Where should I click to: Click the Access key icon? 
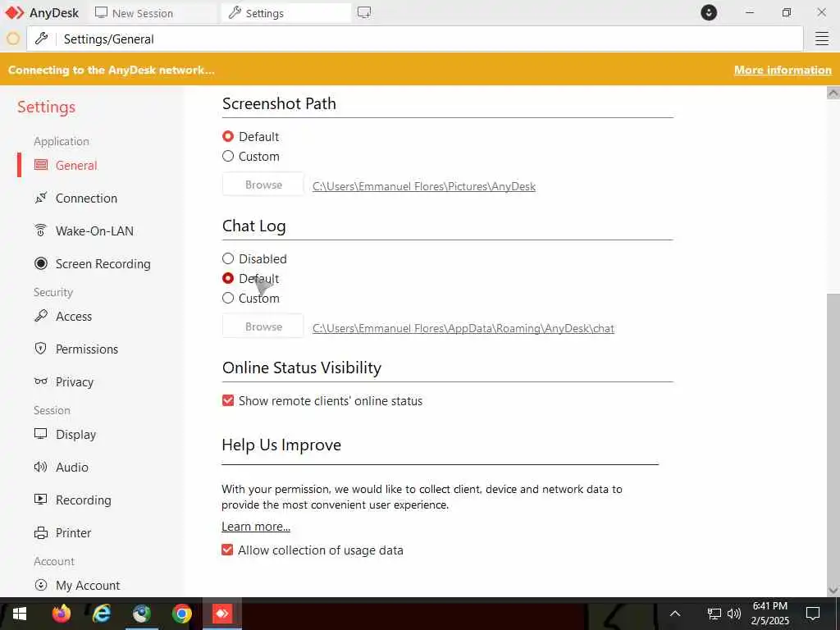click(41, 316)
